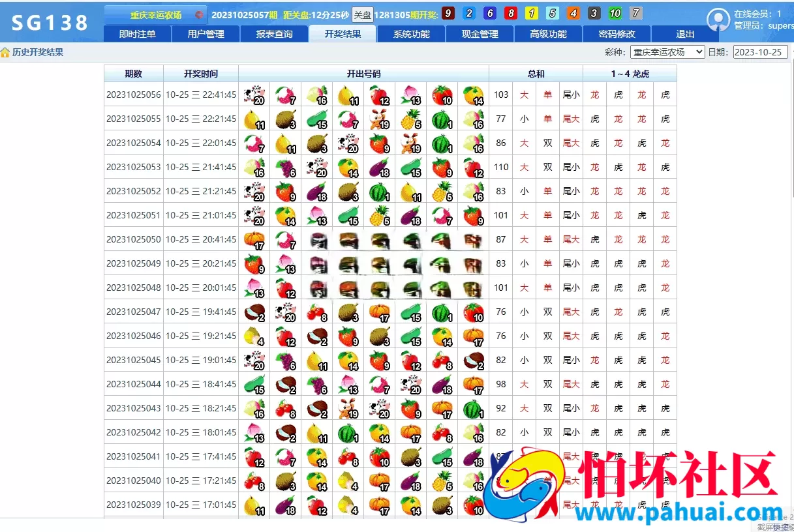
Task: Click the sum value 110
Action: (501, 167)
